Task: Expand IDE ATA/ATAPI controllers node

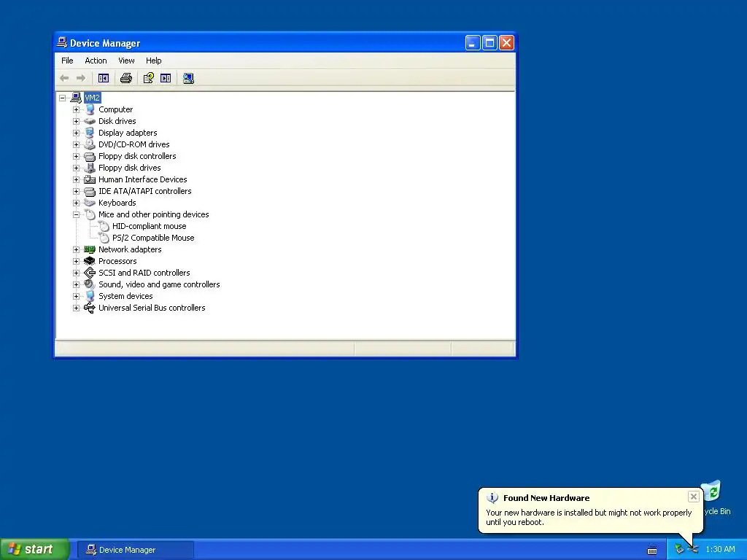Action: (x=76, y=192)
